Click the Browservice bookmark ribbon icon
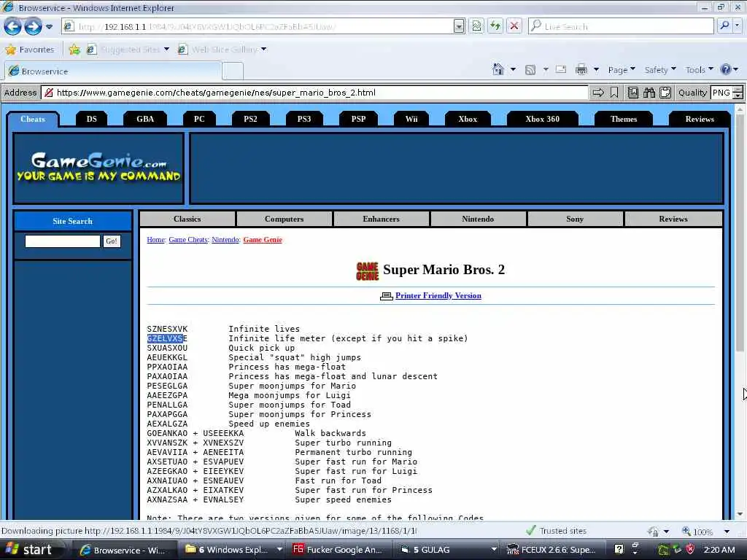Screen dimensions: 747x560 [614, 93]
